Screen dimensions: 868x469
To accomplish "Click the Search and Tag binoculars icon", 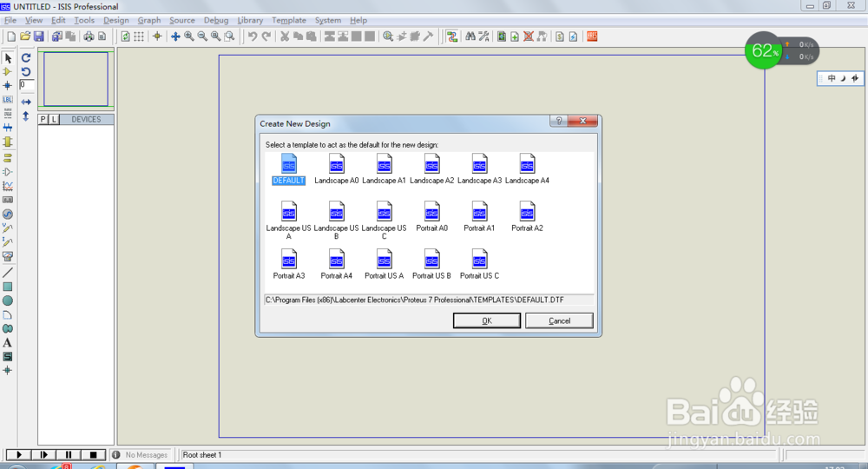I will pyautogui.click(x=470, y=36).
